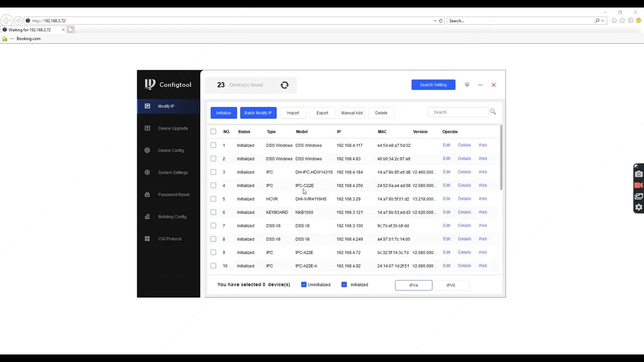Select checkbox for DHI-XVR4116HS row
Image resolution: width=644 pixels, height=362 pixels.
[213, 199]
